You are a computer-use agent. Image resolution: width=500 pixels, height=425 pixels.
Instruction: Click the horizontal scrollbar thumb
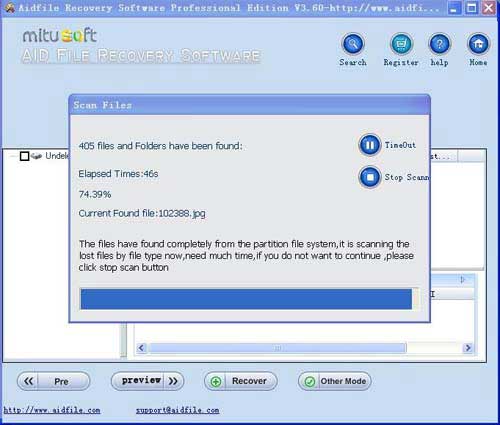pos(278,348)
